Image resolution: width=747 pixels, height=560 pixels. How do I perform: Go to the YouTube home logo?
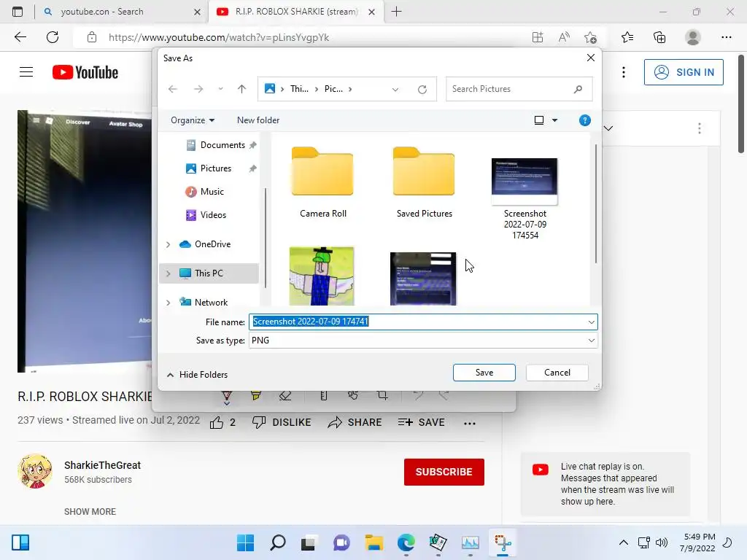tap(85, 72)
